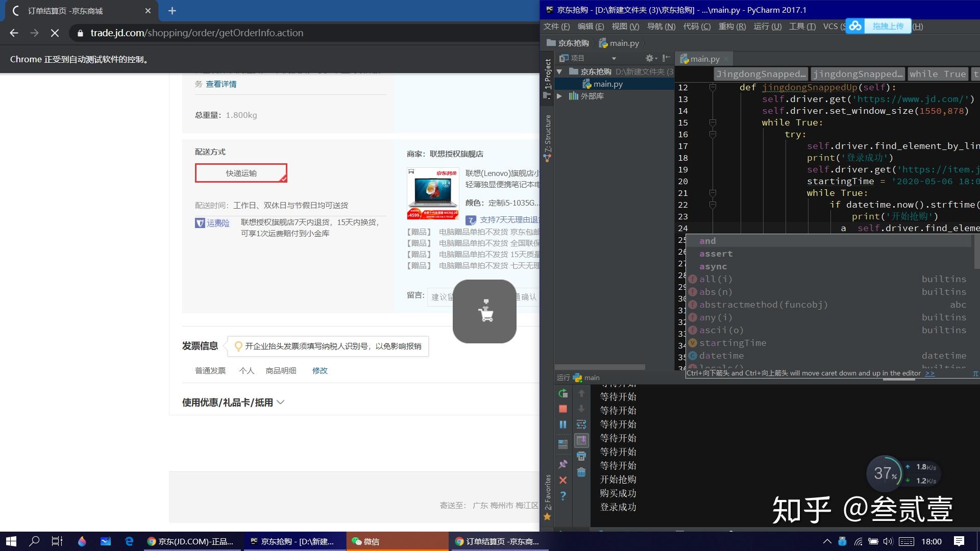Switch to the main.py editor tab

[704, 59]
